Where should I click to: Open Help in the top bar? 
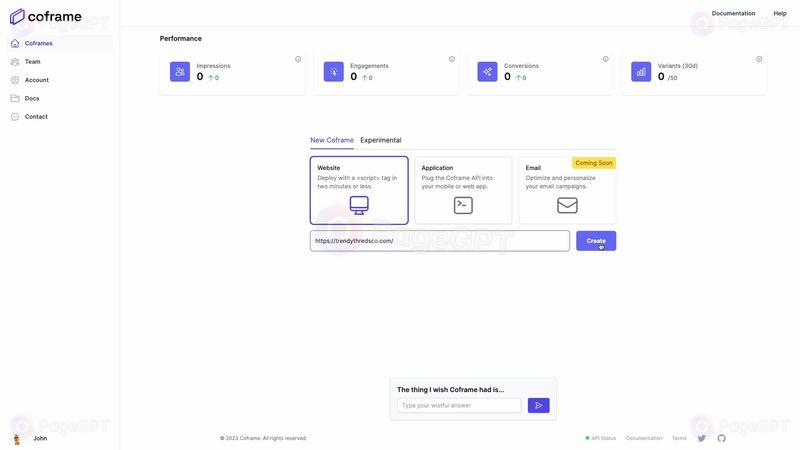[x=780, y=14]
